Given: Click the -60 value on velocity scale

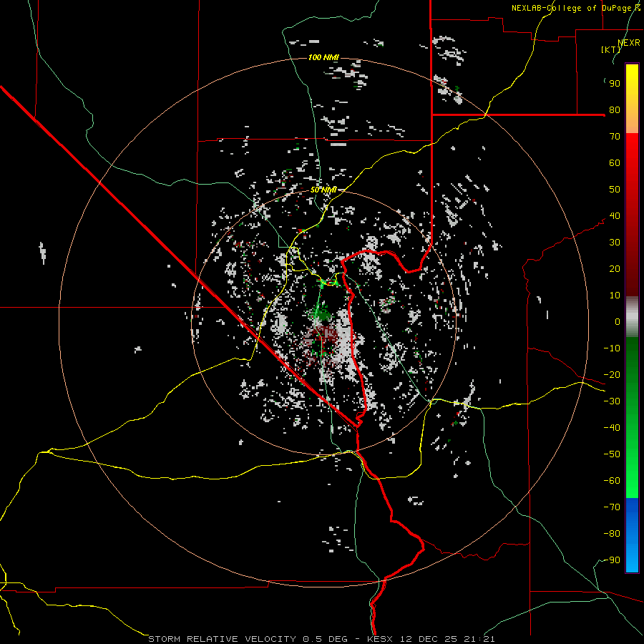Looking at the screenshot, I should (x=612, y=481).
